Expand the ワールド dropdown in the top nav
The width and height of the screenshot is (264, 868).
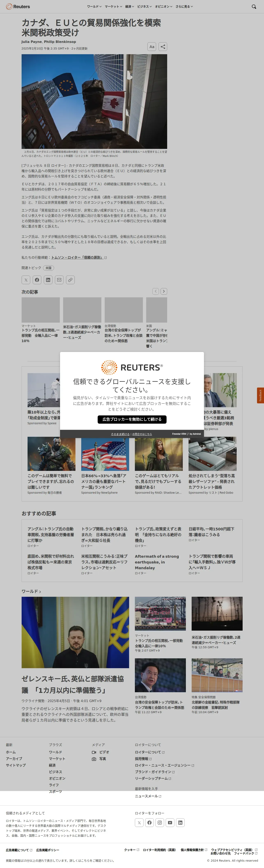(94, 6)
